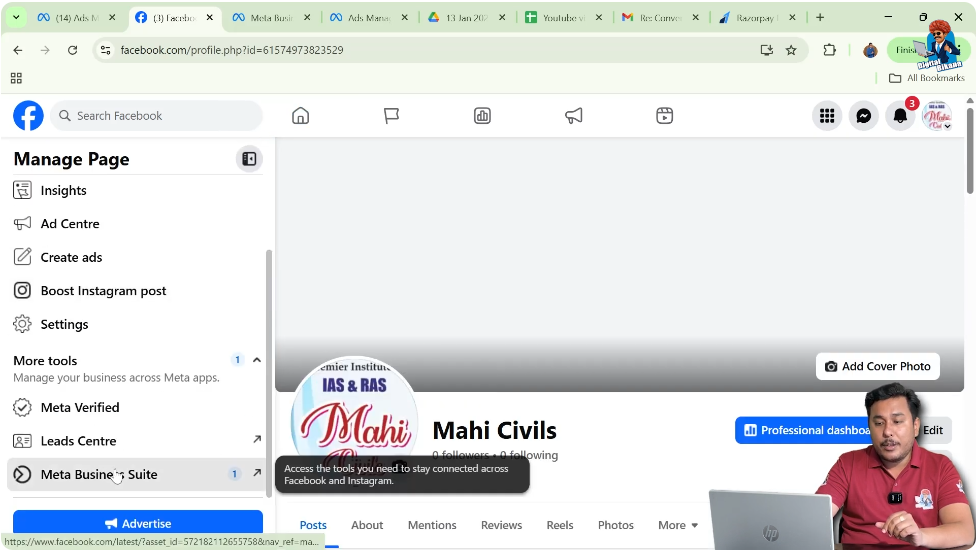This screenshot has height=551, width=978.
Task: Click the Pages flag icon
Action: pyautogui.click(x=391, y=116)
